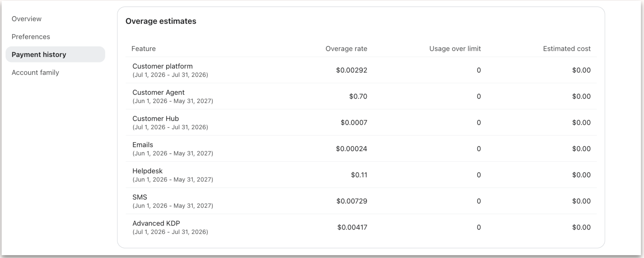Click estimated cost for Customer Agent
The width and height of the screenshot is (644, 258).
[x=581, y=96]
